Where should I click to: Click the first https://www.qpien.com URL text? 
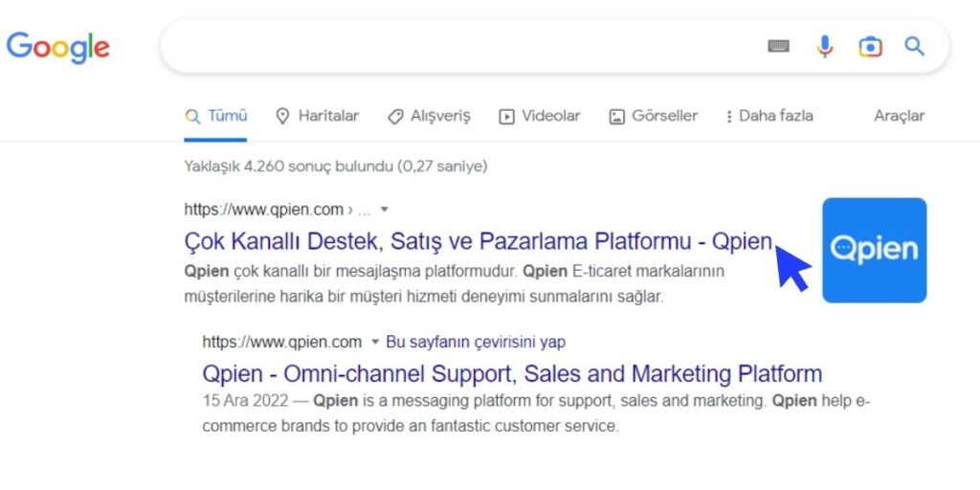coord(264,210)
